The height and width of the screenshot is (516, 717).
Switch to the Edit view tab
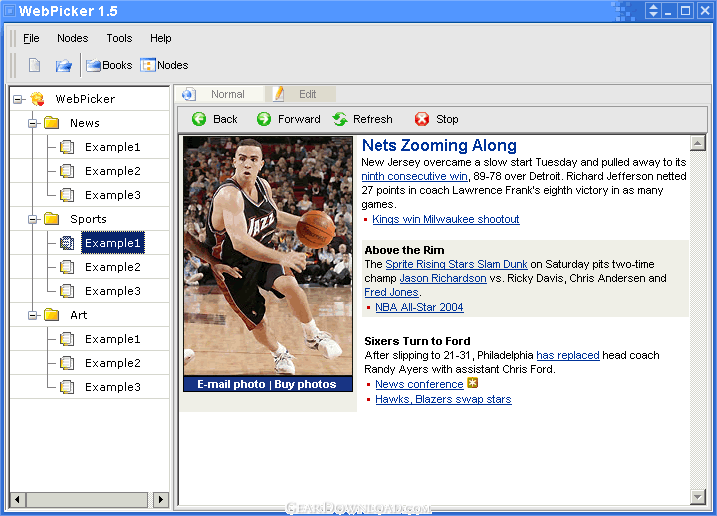pyautogui.click(x=301, y=94)
